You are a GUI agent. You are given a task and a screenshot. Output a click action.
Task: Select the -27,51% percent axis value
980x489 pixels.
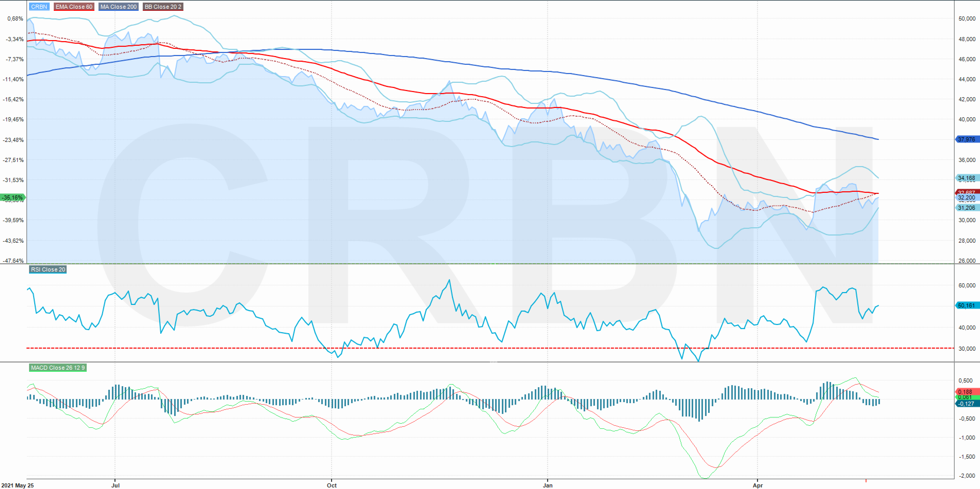tap(13, 160)
